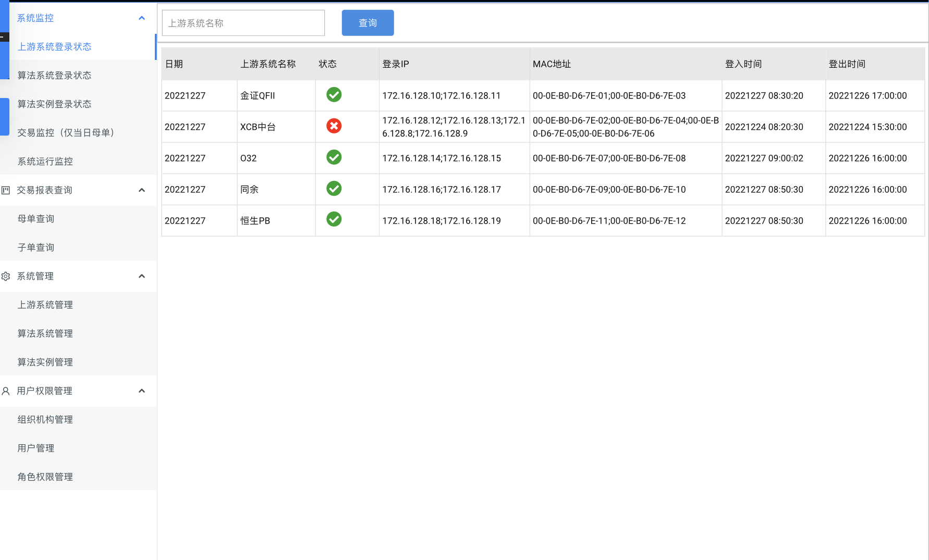The height and width of the screenshot is (560, 929).
Task: Open 算法系统登录状态 menu item
Action: tap(78, 76)
